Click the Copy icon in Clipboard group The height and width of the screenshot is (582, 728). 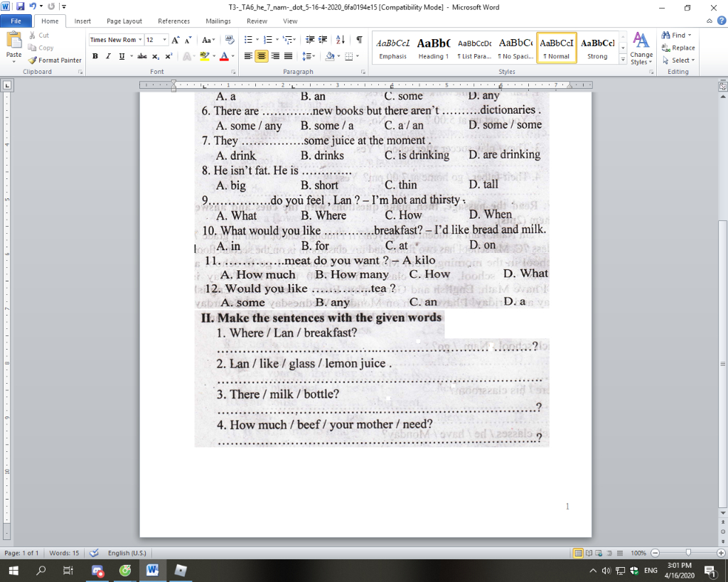pos(32,48)
